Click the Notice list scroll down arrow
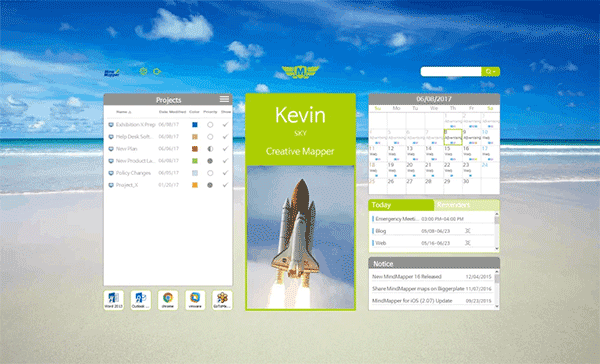This screenshot has width=600, height=364. click(x=497, y=306)
